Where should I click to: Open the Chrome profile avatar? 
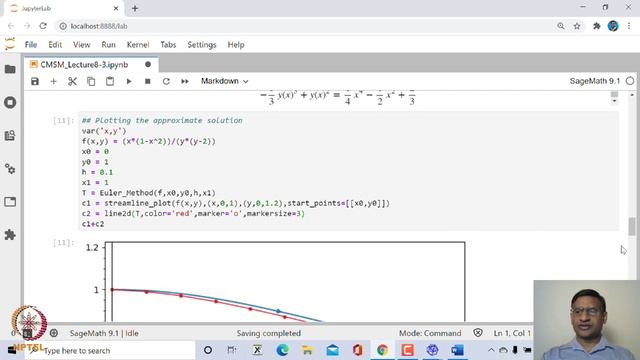[613, 26]
